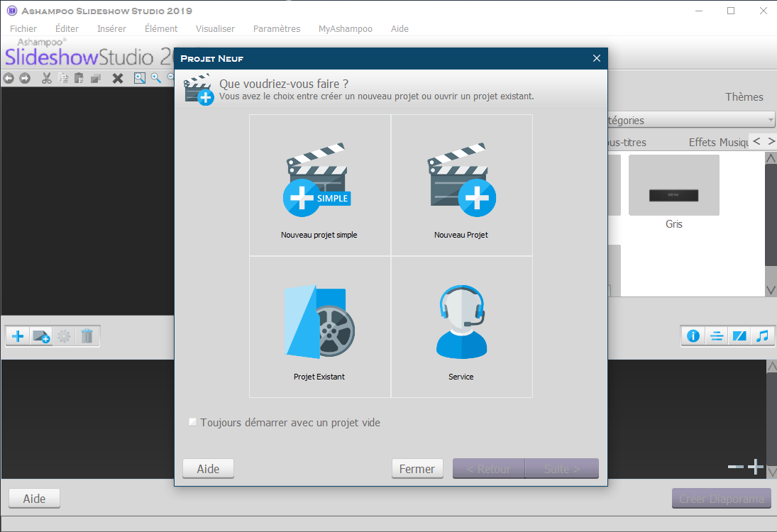This screenshot has height=532, width=777.
Task: Click the music note icon
Action: click(762, 336)
